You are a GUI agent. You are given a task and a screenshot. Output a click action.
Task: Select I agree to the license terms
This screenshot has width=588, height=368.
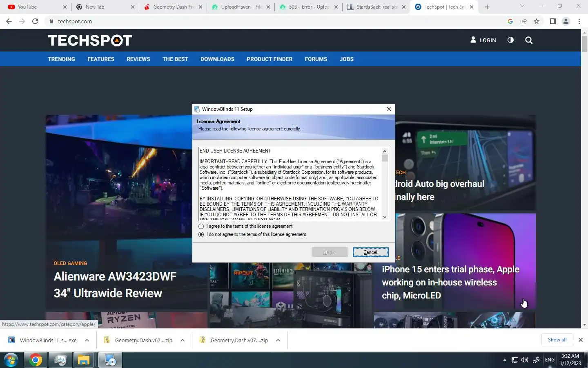coord(201,226)
